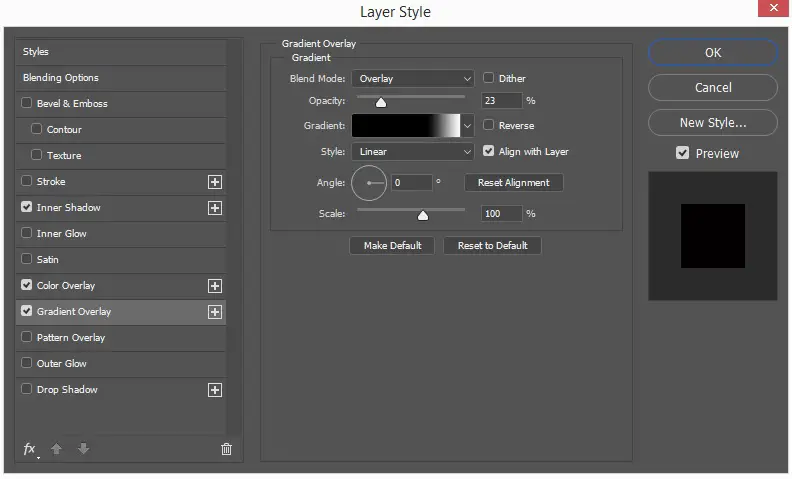Image resolution: width=792 pixels, height=479 pixels.
Task: Click the New Style... button
Action: coord(713,123)
